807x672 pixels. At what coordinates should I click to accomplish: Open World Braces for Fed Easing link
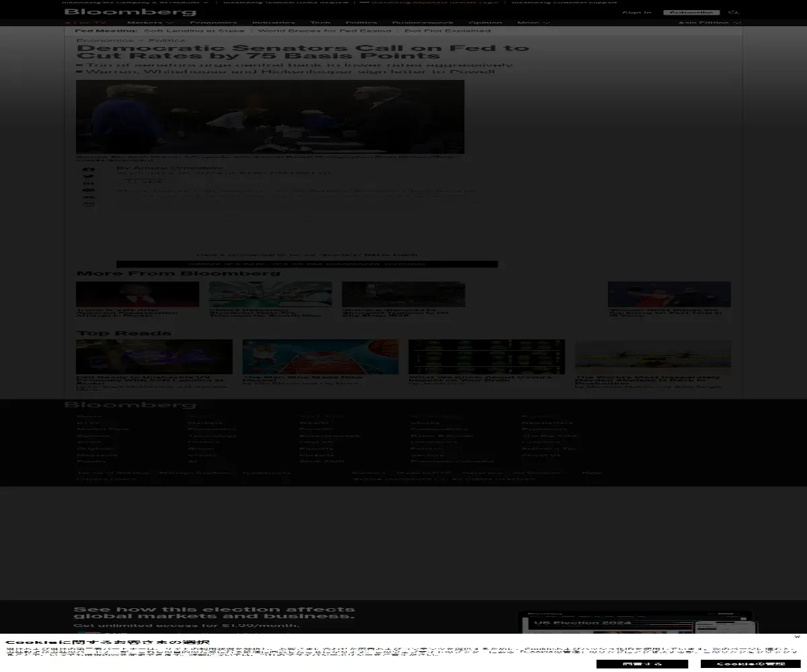coord(324,31)
